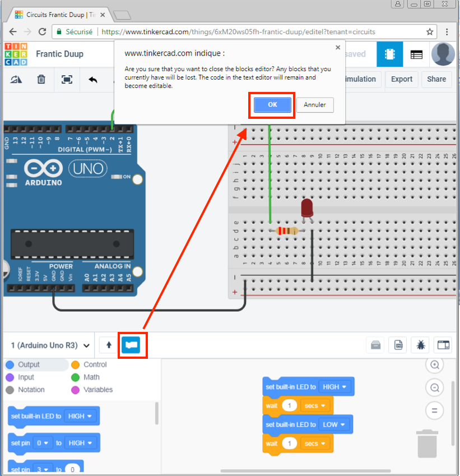The height and width of the screenshot is (476, 460).
Task: Click the Start Simulation button
Action: (363, 79)
